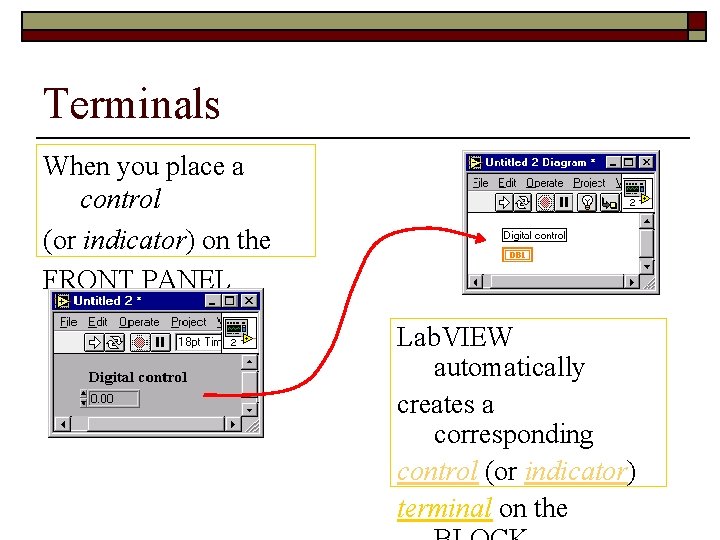This screenshot has width=720, height=540.
Task: Click horizontal scroll right arrow in front panel
Action: point(232,424)
